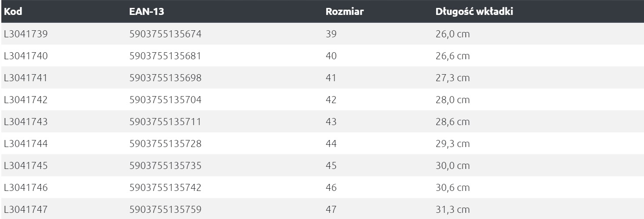Select product code L3041739
Screen dimensions: 644x219
25,34
